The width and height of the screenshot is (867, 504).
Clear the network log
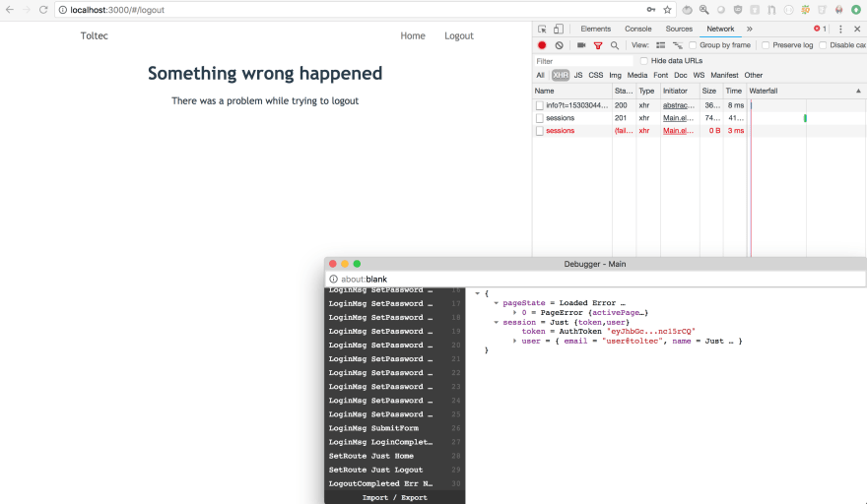[x=559, y=45]
